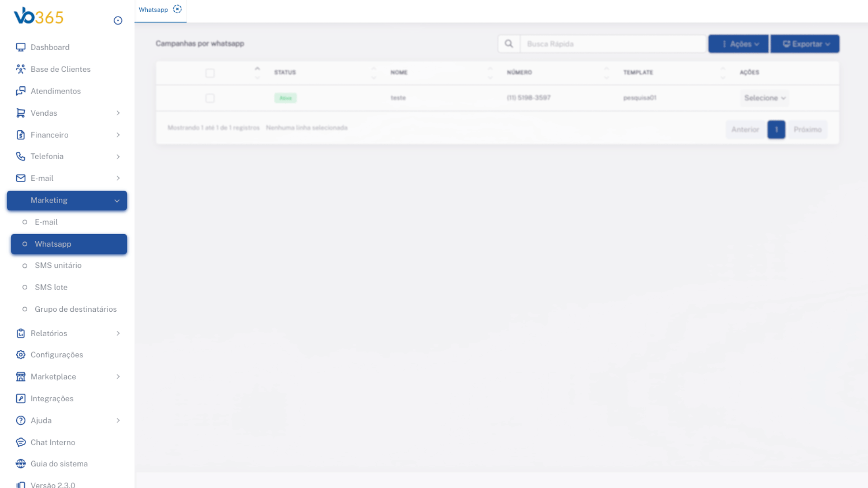Click the Chat Interno bubble icon
868x488 pixels.
coord(21,442)
